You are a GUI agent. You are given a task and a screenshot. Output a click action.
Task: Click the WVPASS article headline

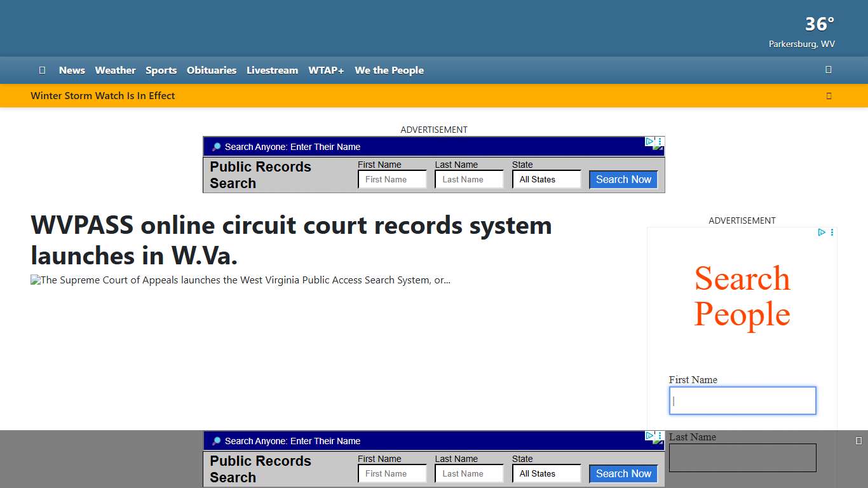[291, 240]
